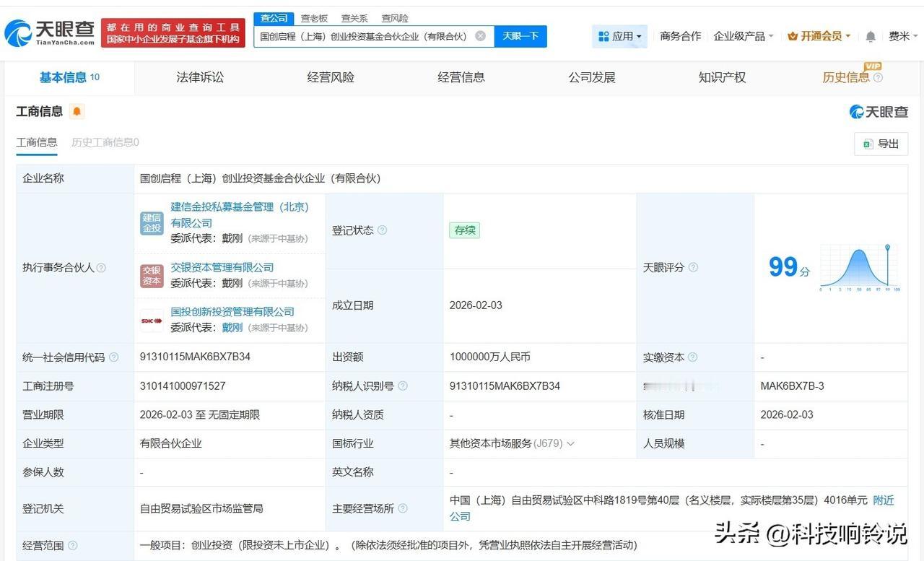Click the TianYanCha logo icon

18,30
